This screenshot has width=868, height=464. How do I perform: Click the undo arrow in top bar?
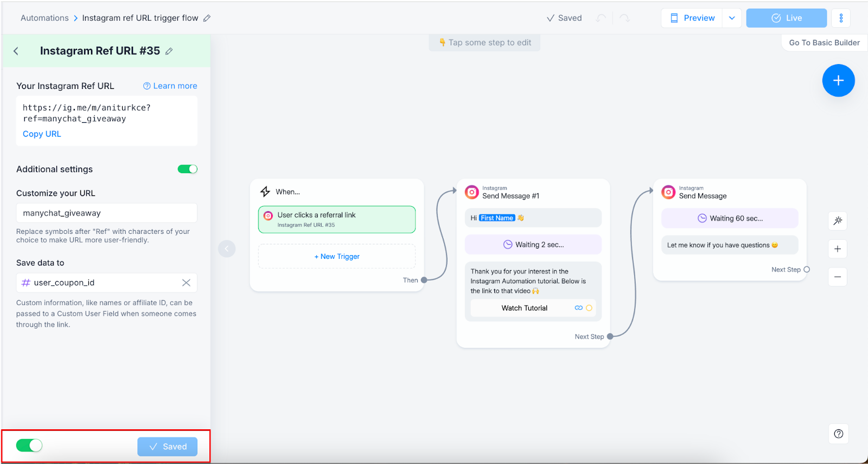[x=601, y=18]
